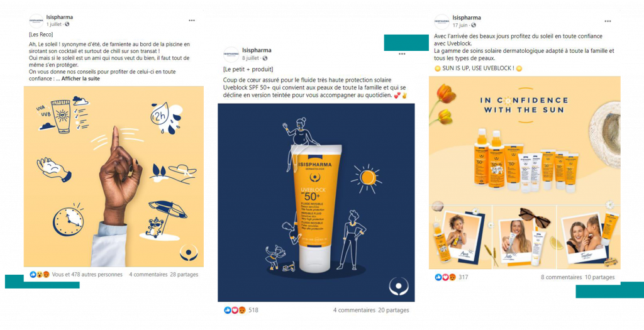This screenshot has height=330, width=644.
Task: Open Isispharma page name on 8 juillet post
Action: point(257,50)
